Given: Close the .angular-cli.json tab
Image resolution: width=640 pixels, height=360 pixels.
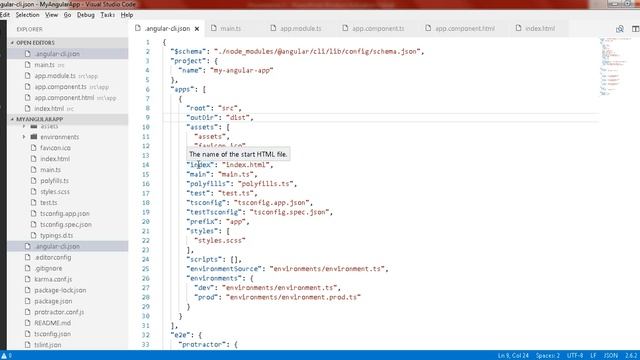Looking at the screenshot, I should tap(197, 29).
